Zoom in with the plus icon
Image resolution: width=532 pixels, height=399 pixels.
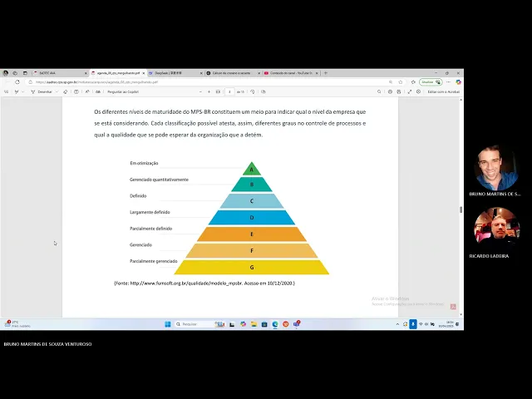tap(209, 92)
